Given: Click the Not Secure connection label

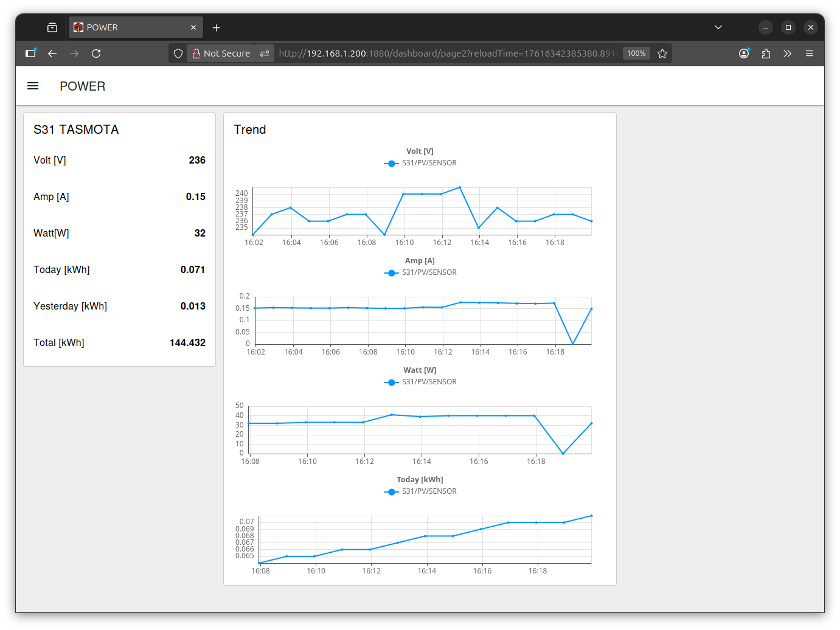Looking at the screenshot, I should pyautogui.click(x=221, y=54).
